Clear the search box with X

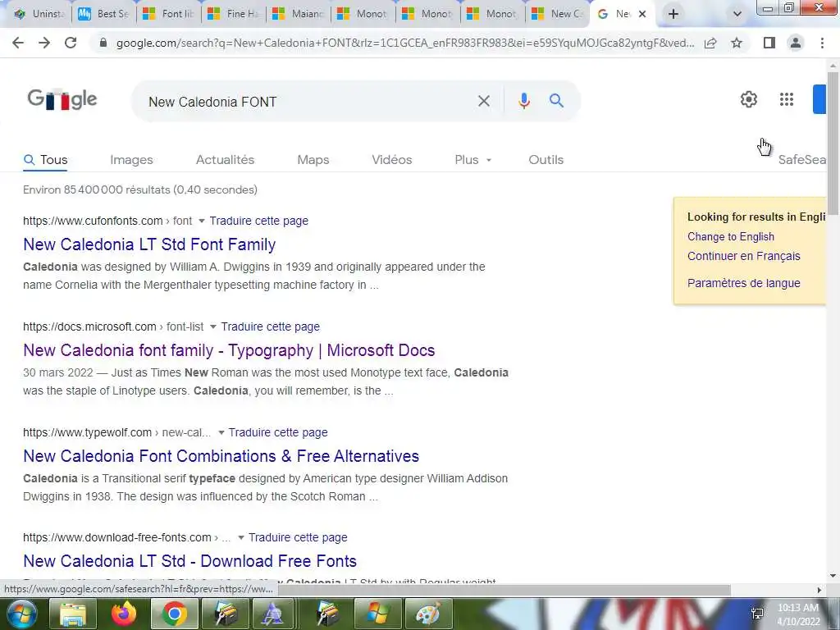pyautogui.click(x=484, y=101)
